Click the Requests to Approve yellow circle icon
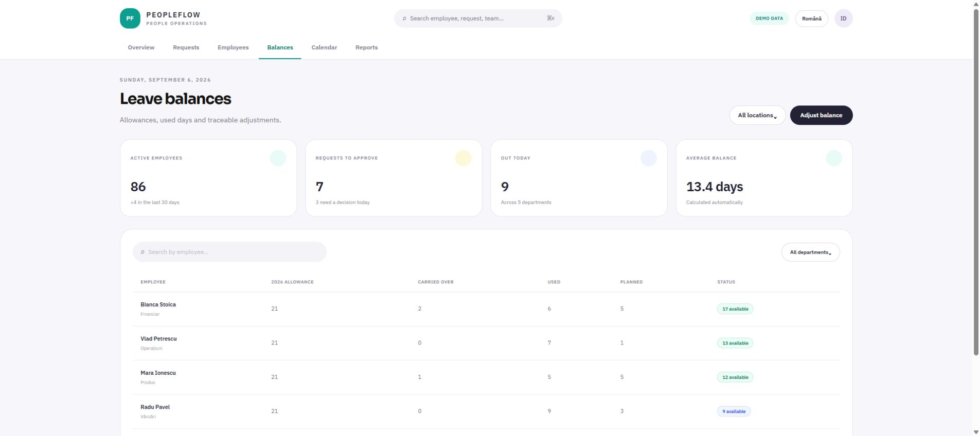 tap(463, 158)
